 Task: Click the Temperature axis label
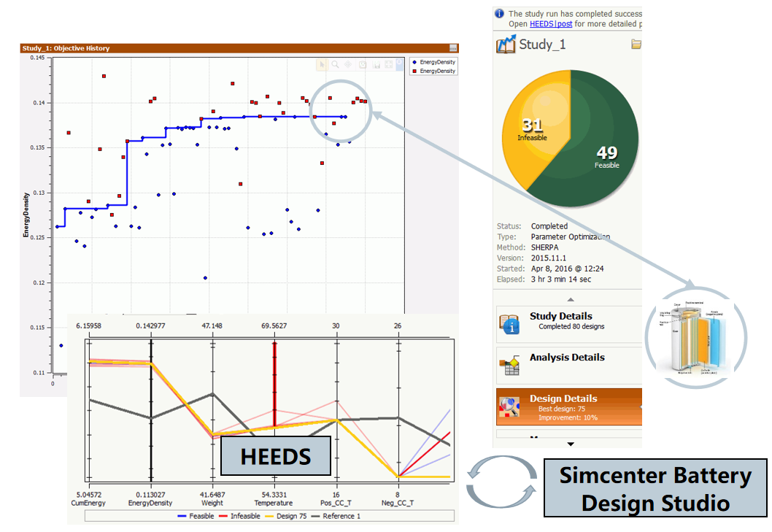tap(273, 503)
